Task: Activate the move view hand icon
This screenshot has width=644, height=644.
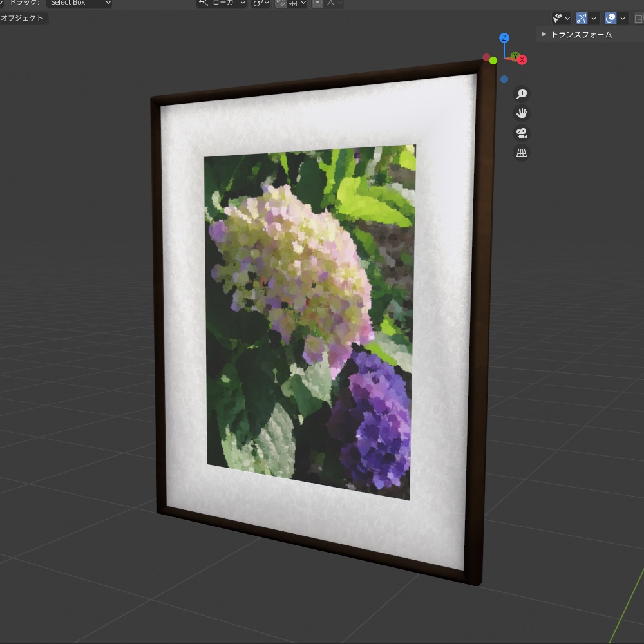Action: pyautogui.click(x=522, y=113)
